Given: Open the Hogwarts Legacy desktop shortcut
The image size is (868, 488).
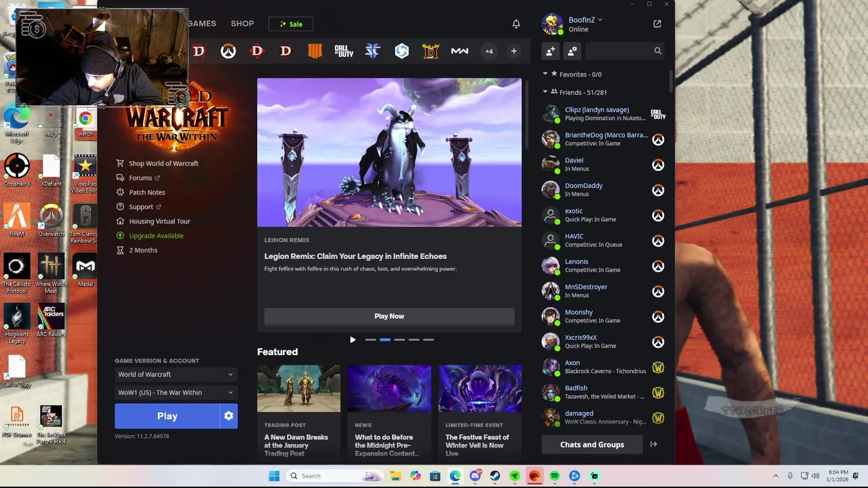Looking at the screenshot, I should click(17, 323).
